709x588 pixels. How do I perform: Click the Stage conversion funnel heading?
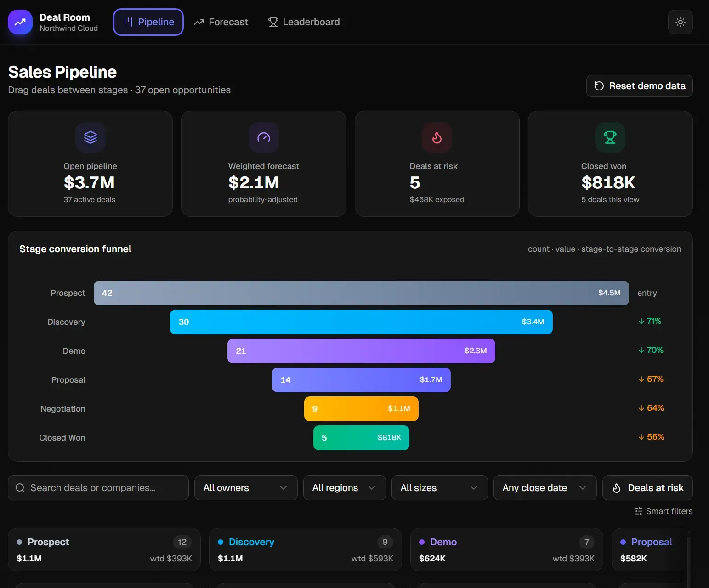75,249
